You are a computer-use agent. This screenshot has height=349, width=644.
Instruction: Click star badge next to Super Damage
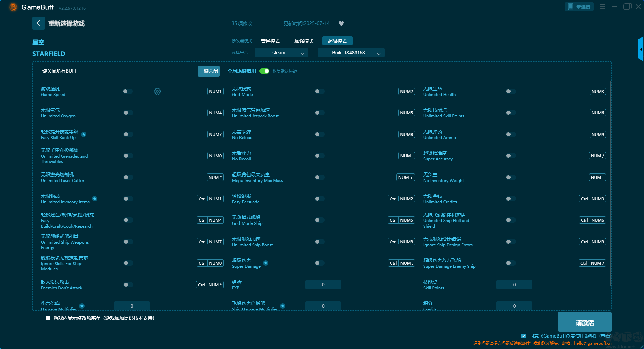coord(266,263)
